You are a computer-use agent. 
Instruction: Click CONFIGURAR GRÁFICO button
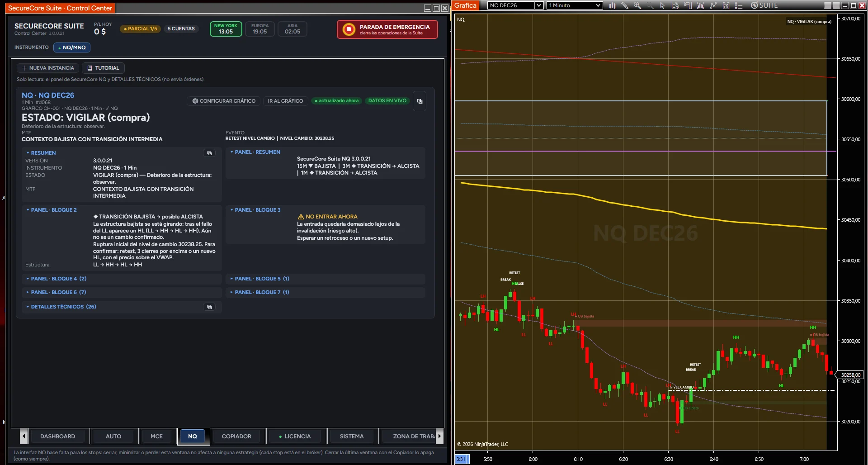223,101
